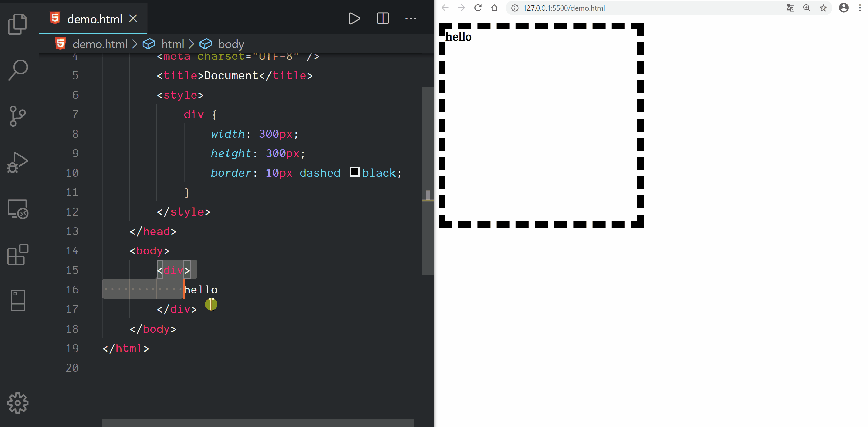This screenshot has width=868, height=427.
Task: Split the editor to the right
Action: (x=383, y=18)
